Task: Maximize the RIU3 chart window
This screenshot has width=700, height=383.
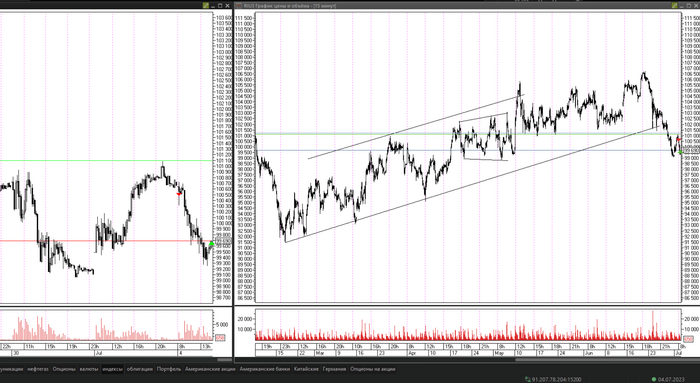Action: pos(689,6)
